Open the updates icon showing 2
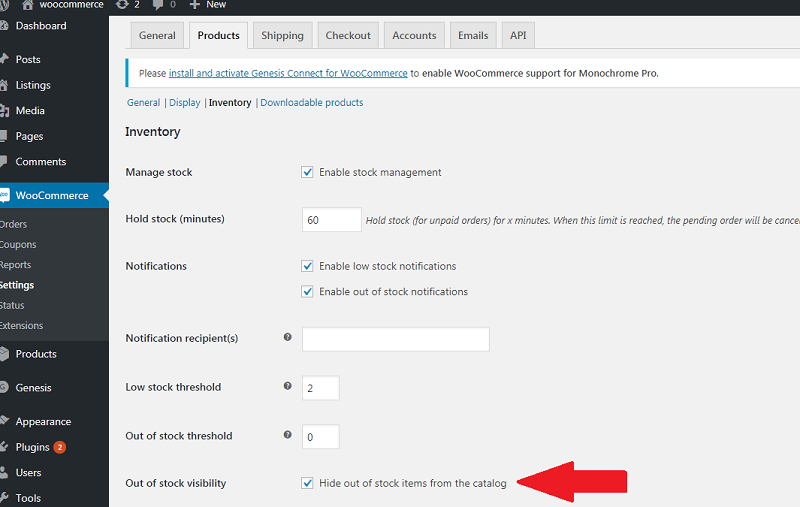This screenshot has height=507, width=800. (122, 5)
